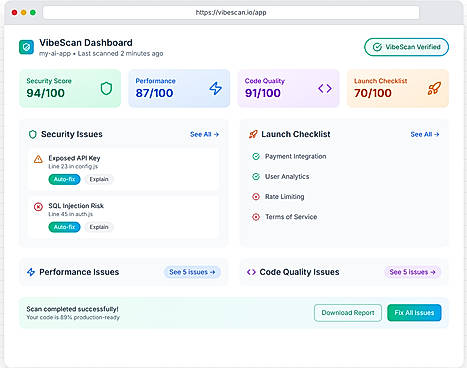Click the VibeScan Verified badge
467x368 pixels.
tap(406, 47)
